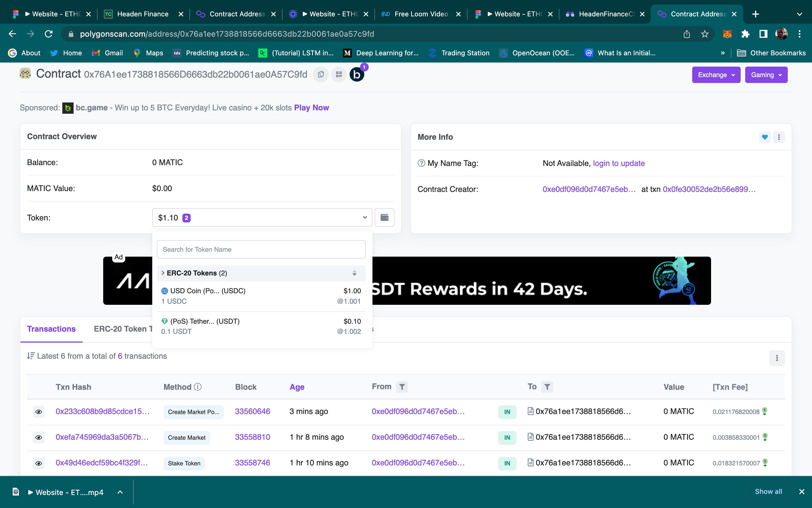The width and height of the screenshot is (812, 508).
Task: Click the browser address bar URL
Action: click(227, 34)
